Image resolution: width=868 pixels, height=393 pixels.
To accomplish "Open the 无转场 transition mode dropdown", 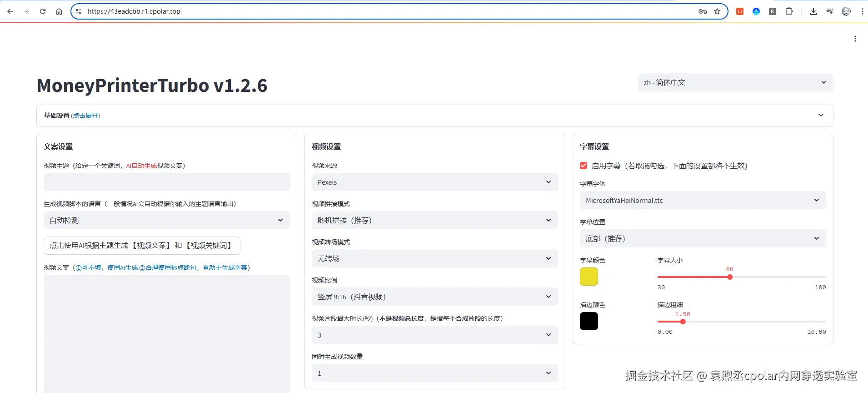I will coord(434,258).
